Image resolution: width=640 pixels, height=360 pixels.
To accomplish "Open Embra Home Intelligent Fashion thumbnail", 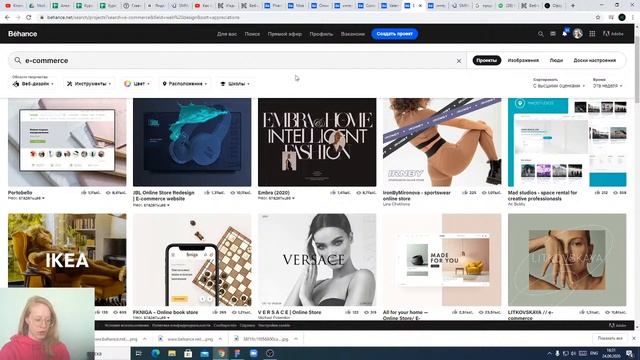I will pos(317,142).
